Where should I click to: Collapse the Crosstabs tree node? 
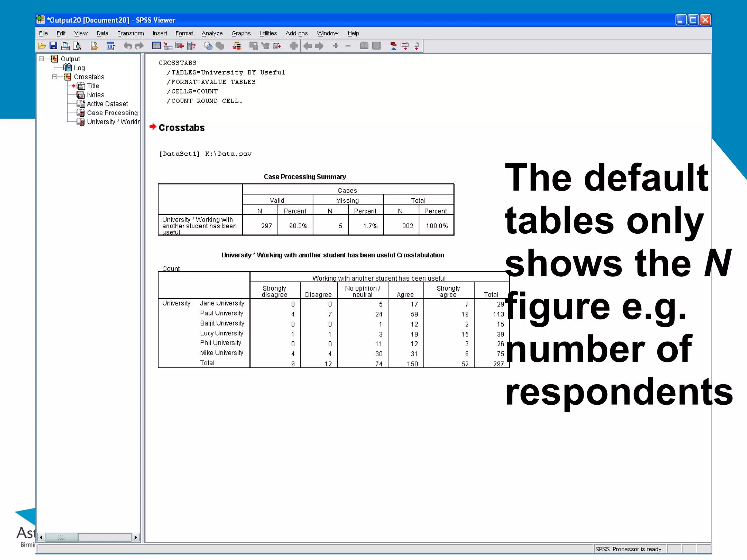click(x=55, y=77)
